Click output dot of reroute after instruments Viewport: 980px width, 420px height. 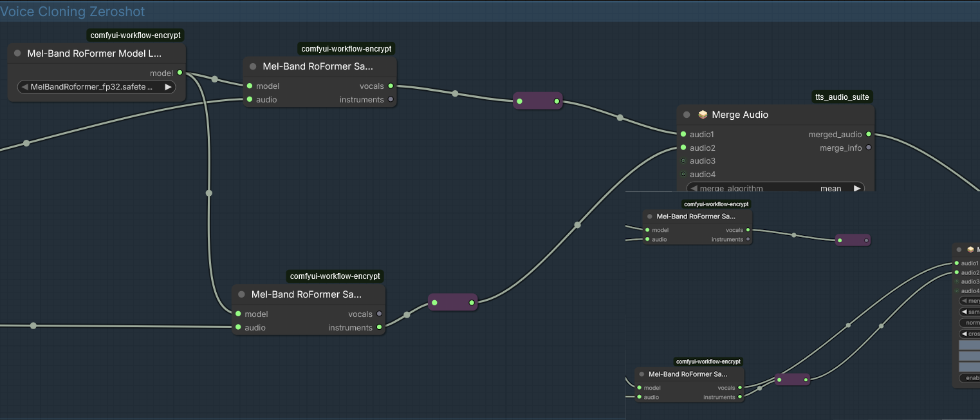[x=472, y=302]
